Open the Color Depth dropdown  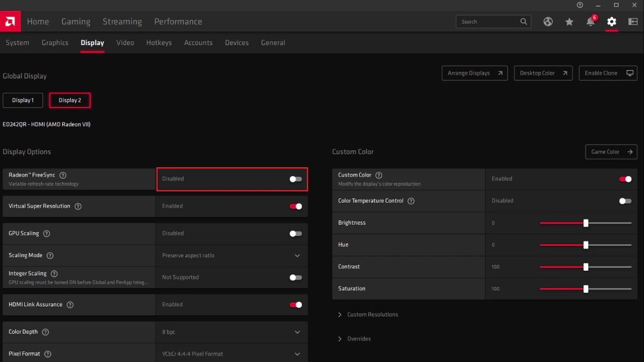(x=232, y=332)
